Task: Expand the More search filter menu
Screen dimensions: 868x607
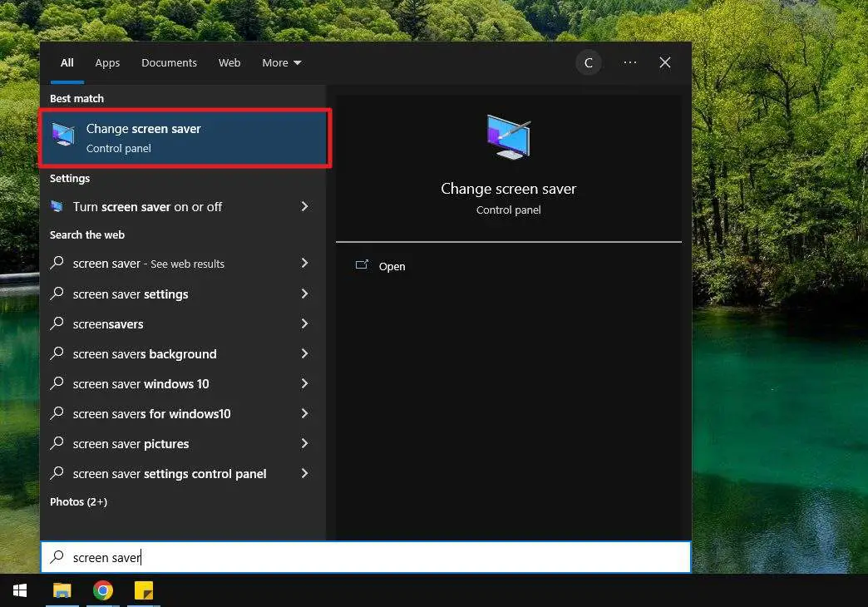Action: coord(281,62)
